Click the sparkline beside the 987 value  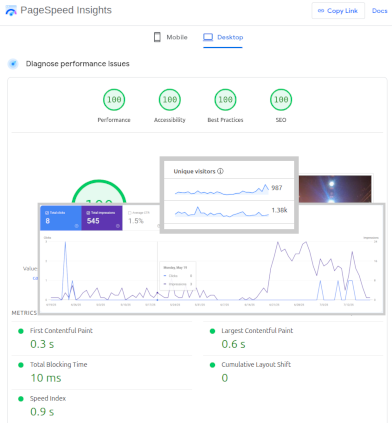[x=222, y=190]
